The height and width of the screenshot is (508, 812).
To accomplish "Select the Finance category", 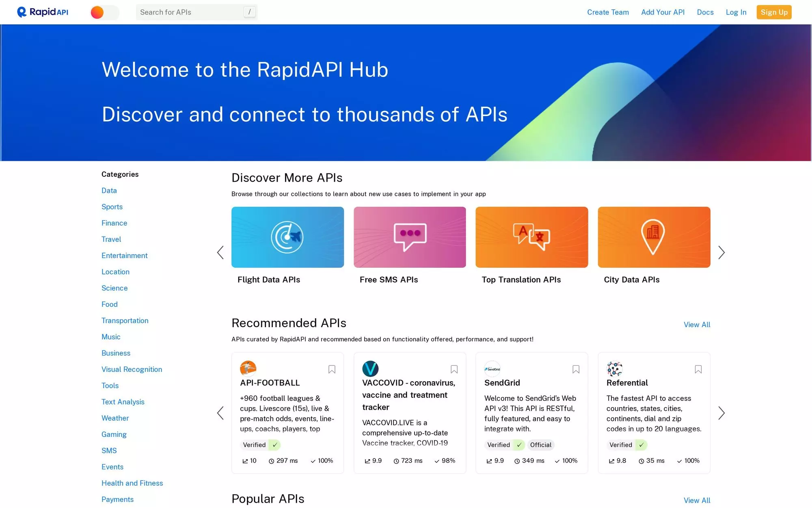I will [114, 223].
